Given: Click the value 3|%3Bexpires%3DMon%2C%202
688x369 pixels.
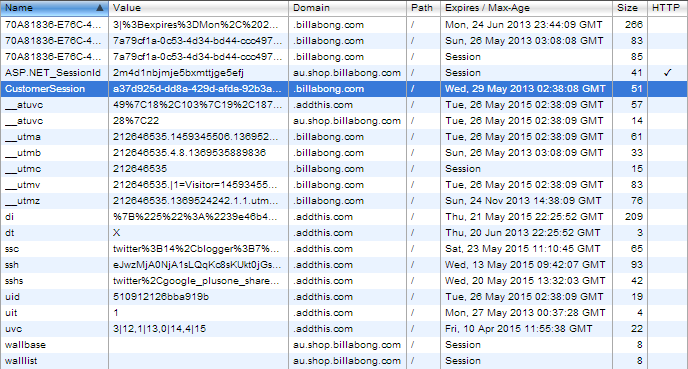Looking at the screenshot, I should point(195,25).
